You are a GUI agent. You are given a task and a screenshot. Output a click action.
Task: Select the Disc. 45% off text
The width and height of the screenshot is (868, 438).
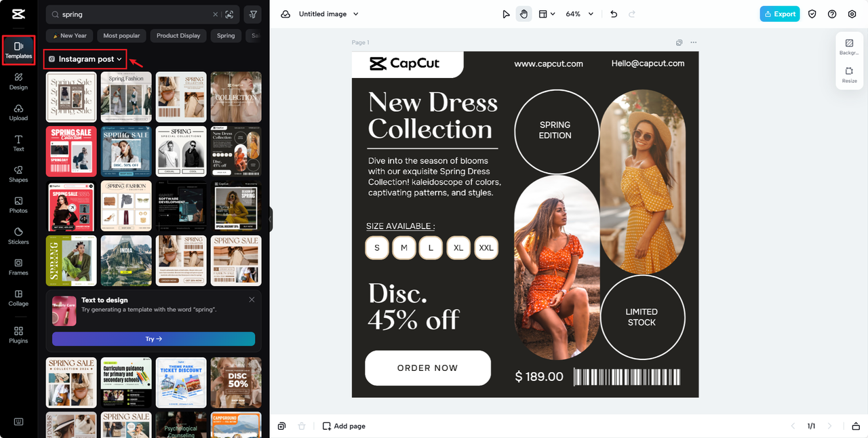414,306
